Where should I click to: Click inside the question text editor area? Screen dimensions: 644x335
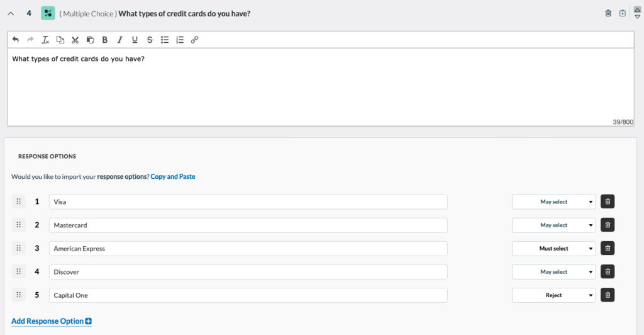[x=321, y=87]
